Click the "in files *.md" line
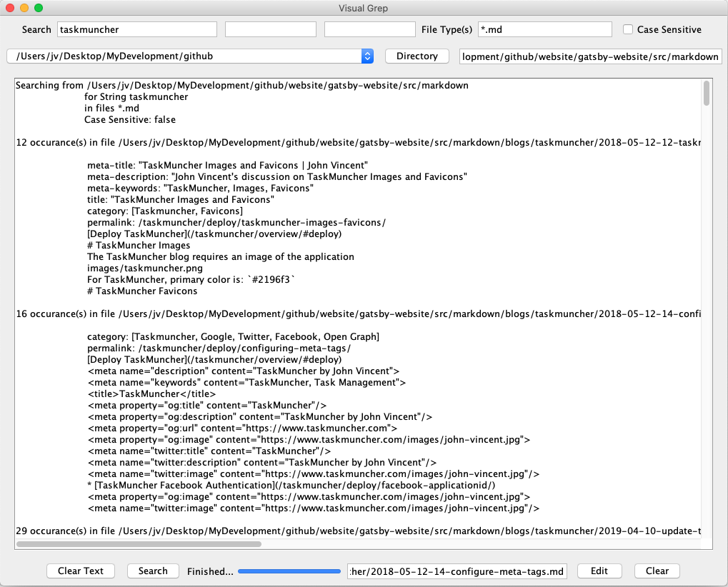 111,108
